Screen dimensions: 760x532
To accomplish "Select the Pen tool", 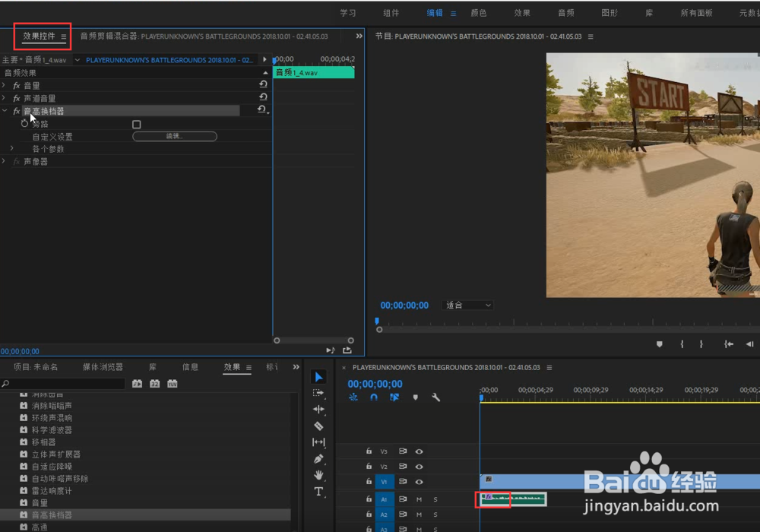I will (x=318, y=458).
